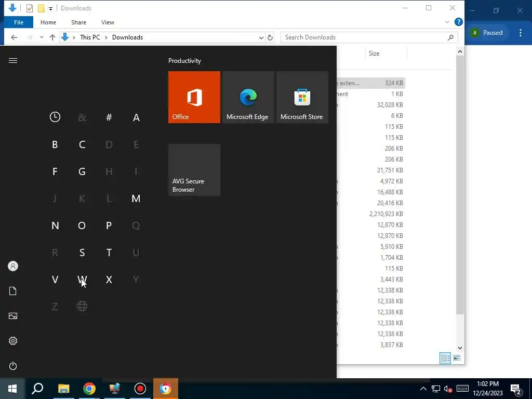Click Downloads in address breadcrumb
The width and height of the screenshot is (532, 399).
point(127,37)
